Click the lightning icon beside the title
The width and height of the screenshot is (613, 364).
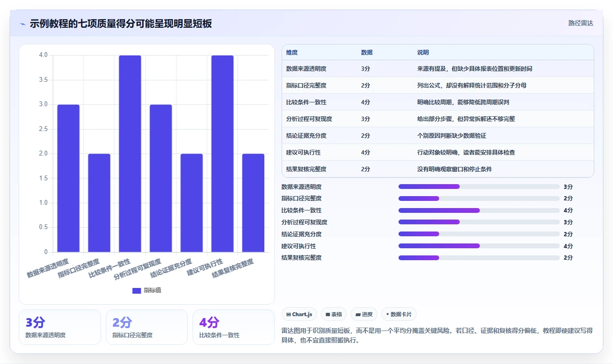pos(23,24)
